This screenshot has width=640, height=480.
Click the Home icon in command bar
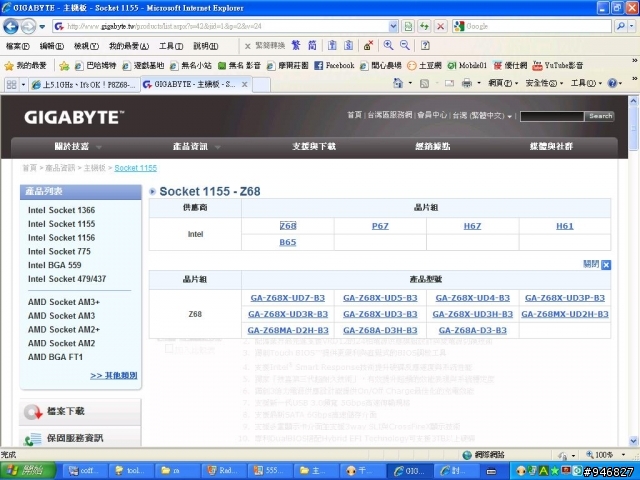pos(398,83)
